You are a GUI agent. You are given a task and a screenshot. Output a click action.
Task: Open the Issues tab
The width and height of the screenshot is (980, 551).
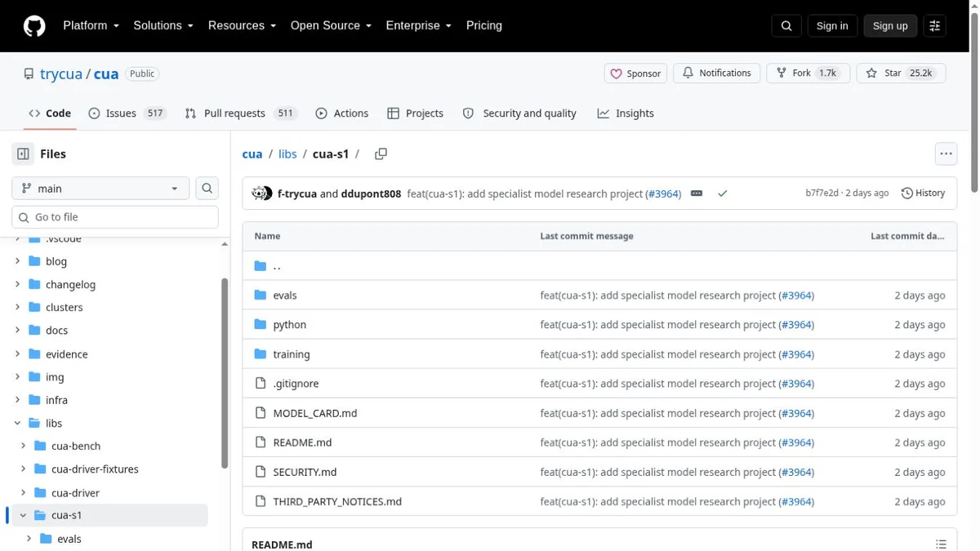(127, 113)
